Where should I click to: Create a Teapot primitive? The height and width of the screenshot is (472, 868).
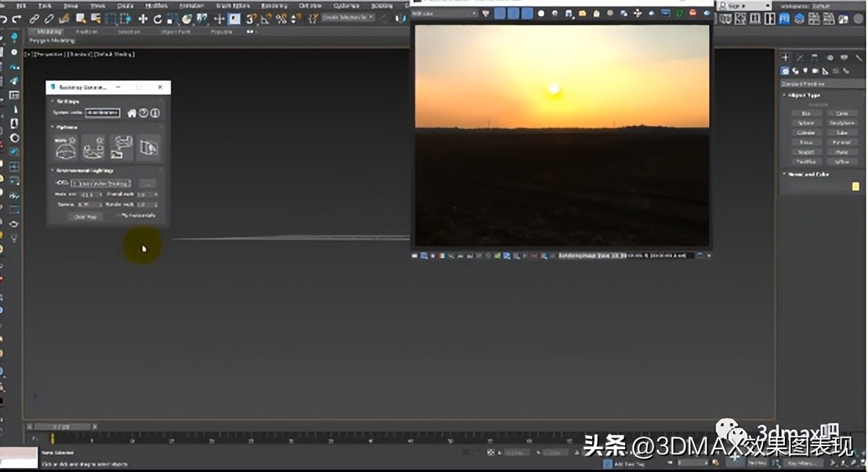click(x=807, y=151)
